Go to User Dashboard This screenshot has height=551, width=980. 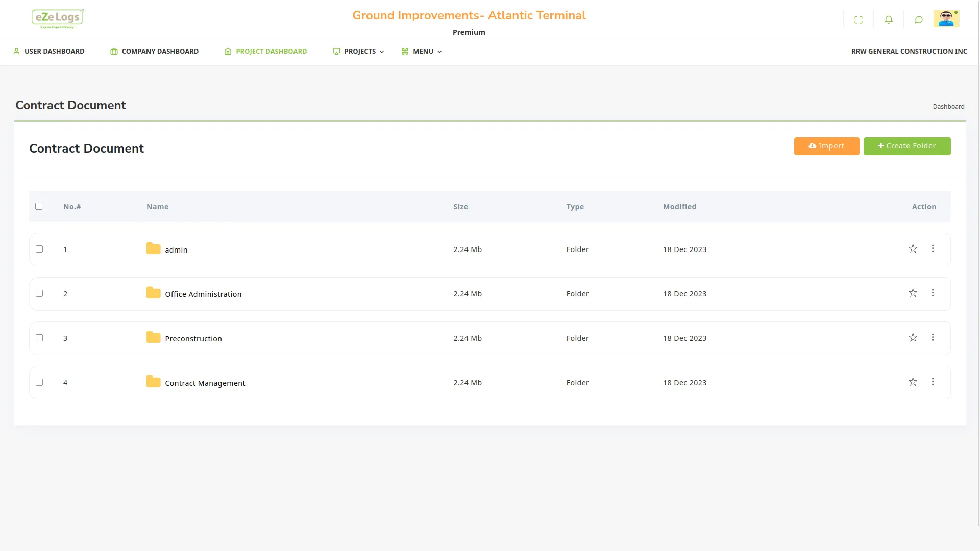pos(49,51)
